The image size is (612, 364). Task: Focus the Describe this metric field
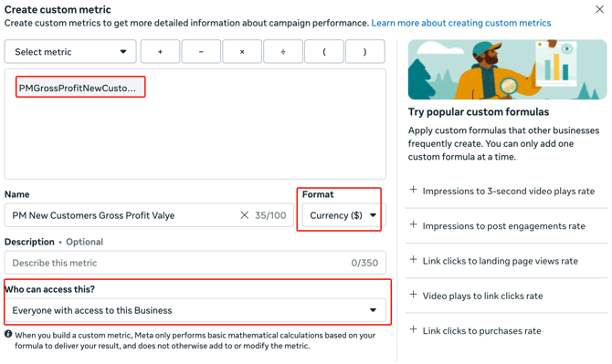point(195,263)
